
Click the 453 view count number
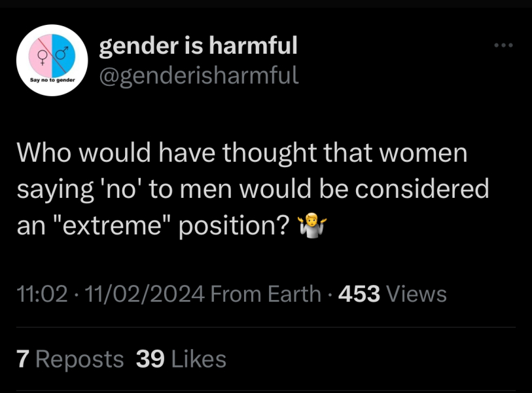(x=359, y=294)
